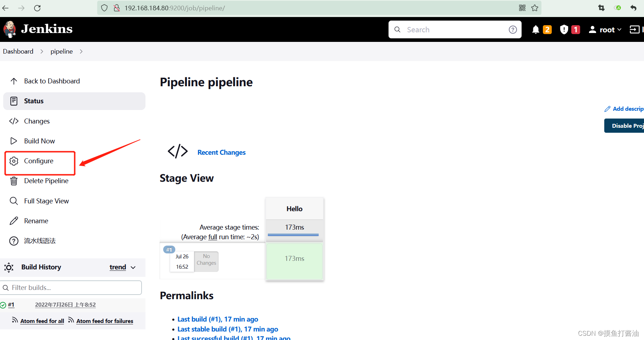Viewport: 644px width, 340px height.
Task: Reload the page in the browser
Action: pyautogui.click(x=37, y=8)
